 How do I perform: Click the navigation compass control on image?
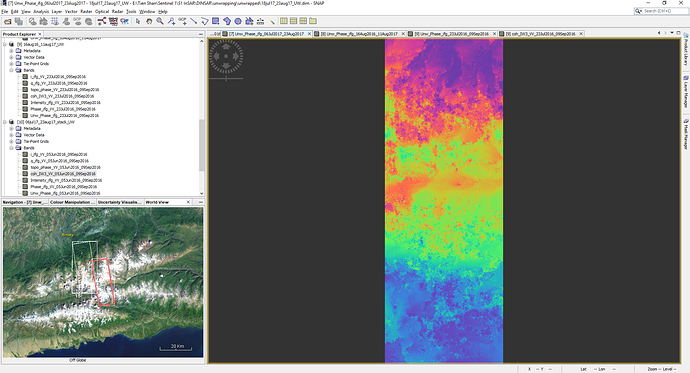point(226,56)
